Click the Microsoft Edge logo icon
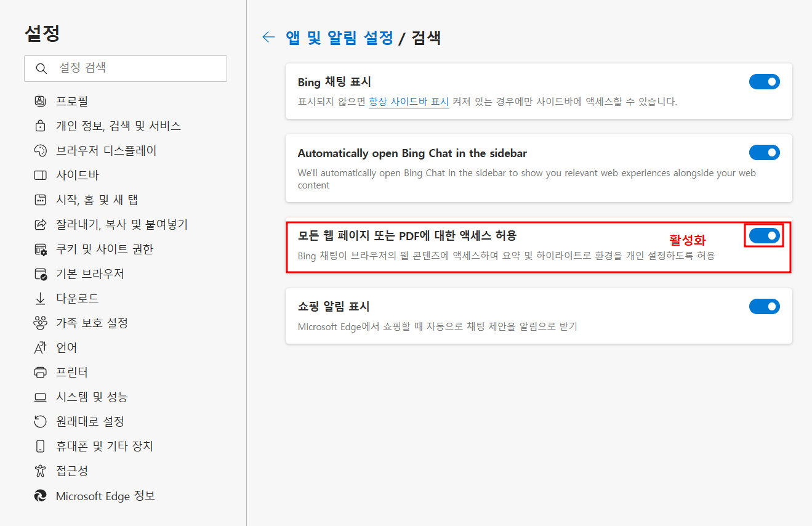Screen dimensions: 812x526 click(40, 495)
